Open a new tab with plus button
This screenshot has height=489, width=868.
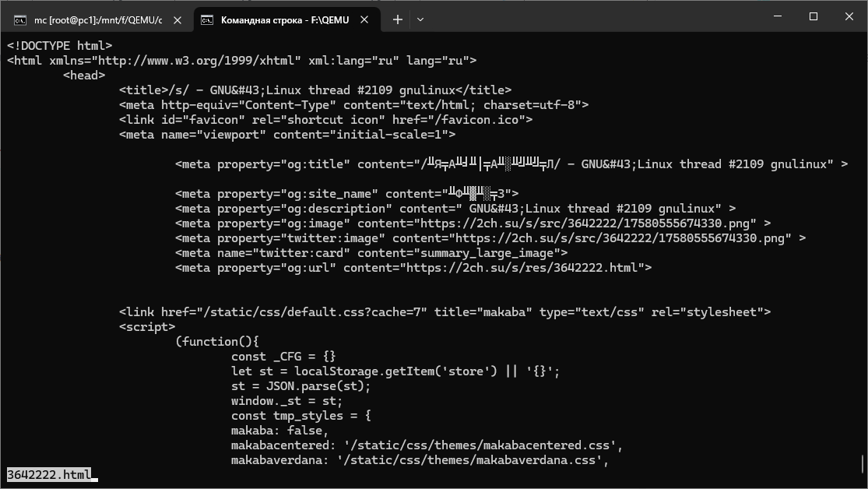pos(398,19)
